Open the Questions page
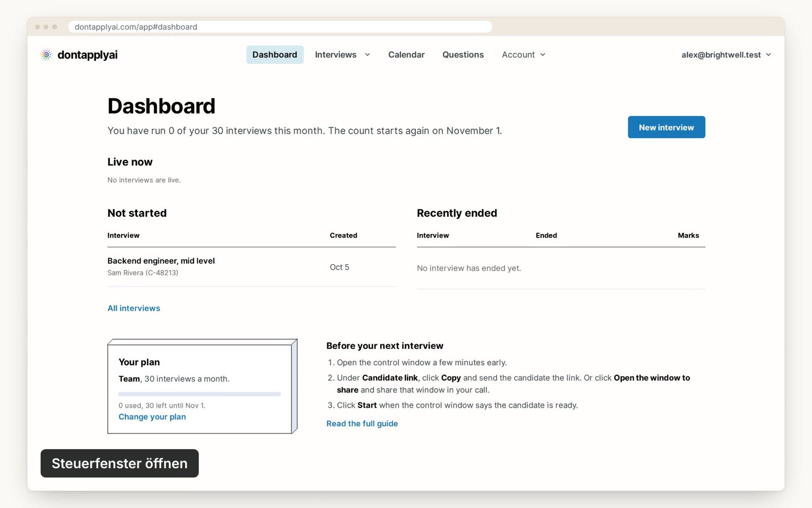The height and width of the screenshot is (508, 812). (463, 55)
